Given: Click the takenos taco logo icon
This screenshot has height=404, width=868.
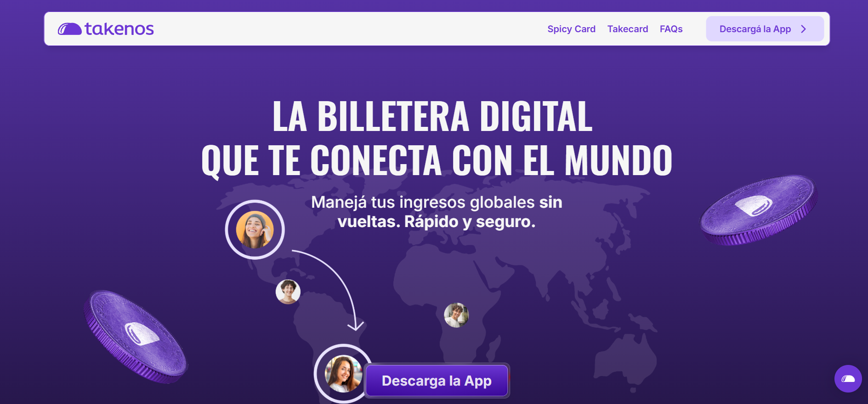Looking at the screenshot, I should coord(69,29).
